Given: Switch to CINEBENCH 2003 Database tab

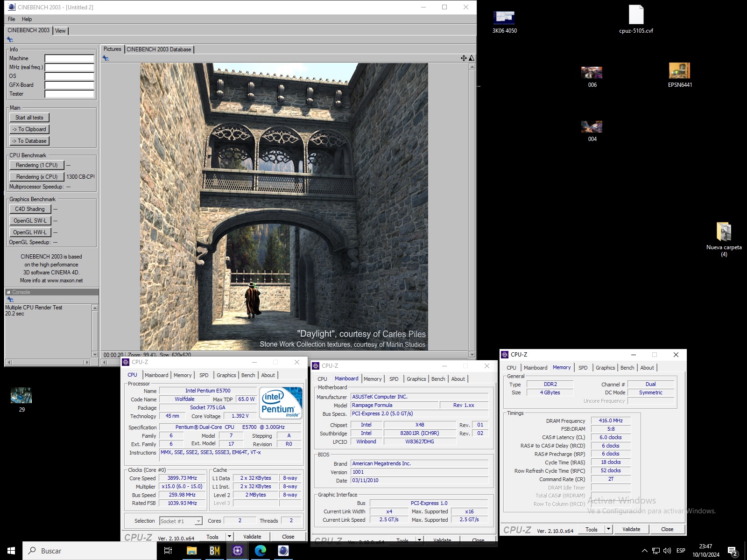Looking at the screenshot, I should pos(159,49).
